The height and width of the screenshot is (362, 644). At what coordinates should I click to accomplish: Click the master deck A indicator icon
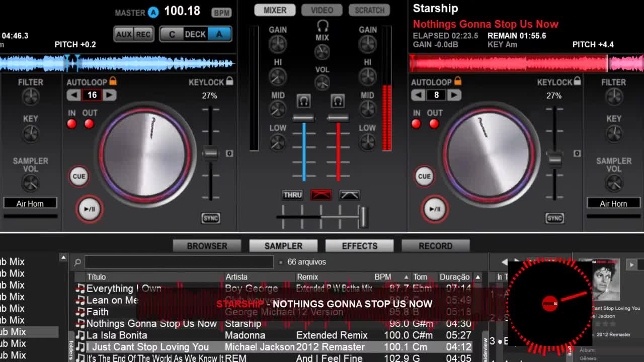[x=153, y=12]
